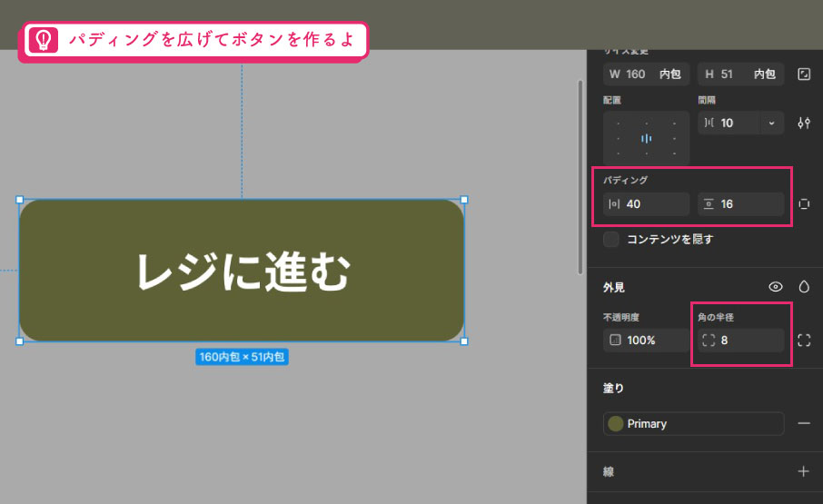Open the gap value dropdown arrow
Image resolution: width=823 pixels, height=504 pixels.
tap(771, 124)
